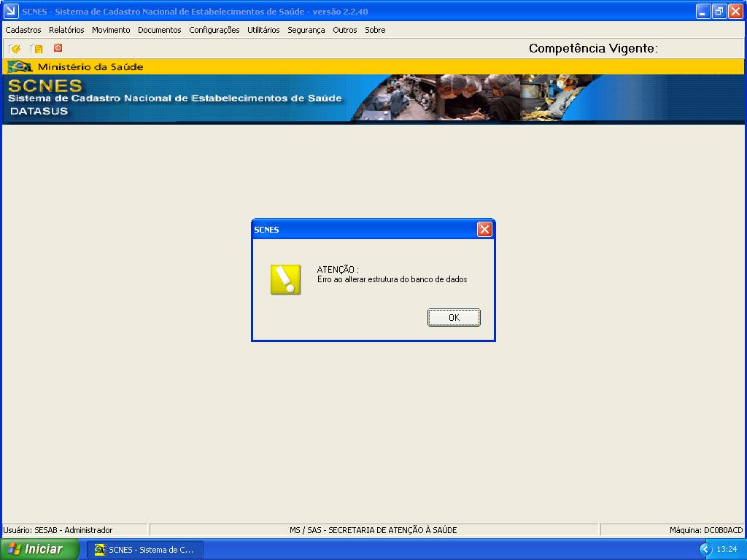Open the Segurança menu
The width and height of the screenshot is (747, 560).
(x=306, y=30)
